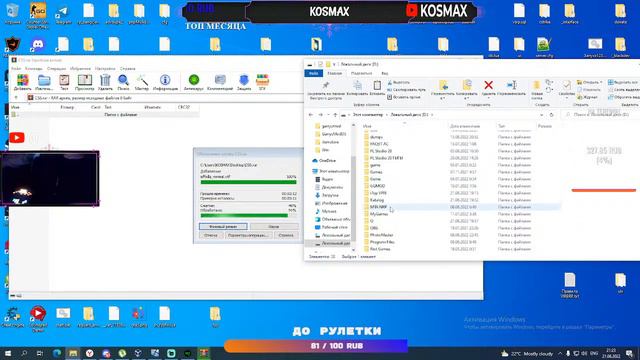
Task: Open the Telegram desktop shortcut
Action: (x=62, y=13)
